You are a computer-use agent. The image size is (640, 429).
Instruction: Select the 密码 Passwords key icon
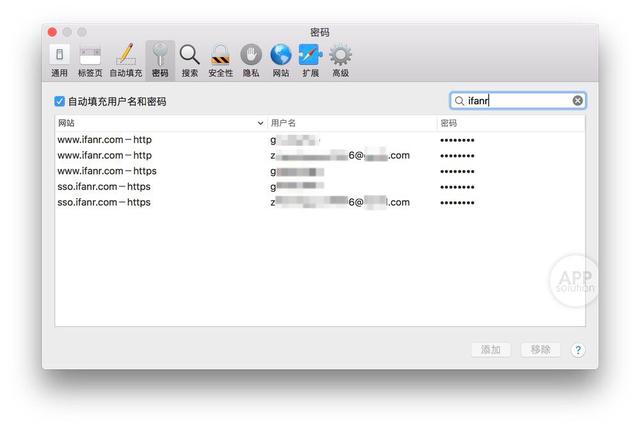coord(160,61)
